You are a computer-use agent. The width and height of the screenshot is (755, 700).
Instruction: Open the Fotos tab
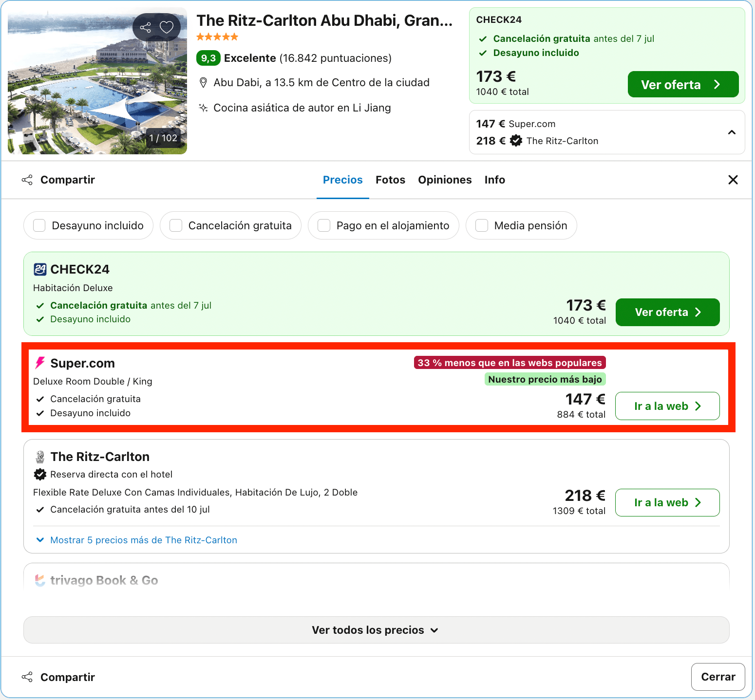390,180
